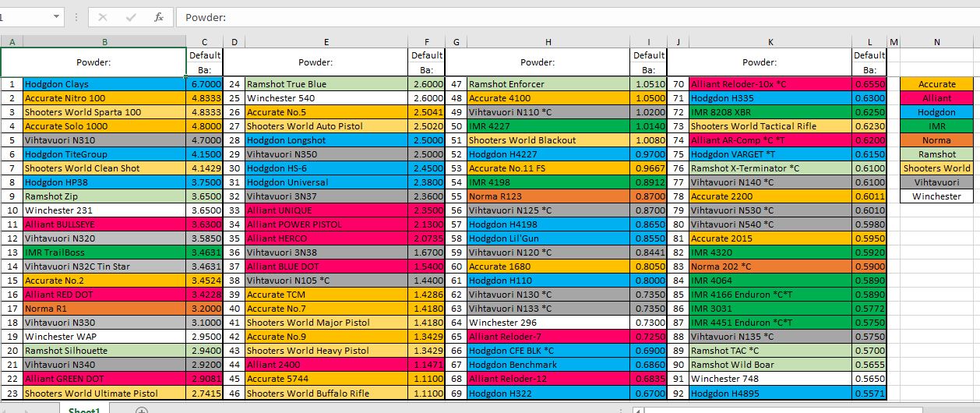
Task: Select the Winchester 748 cell
Action: 770,379
